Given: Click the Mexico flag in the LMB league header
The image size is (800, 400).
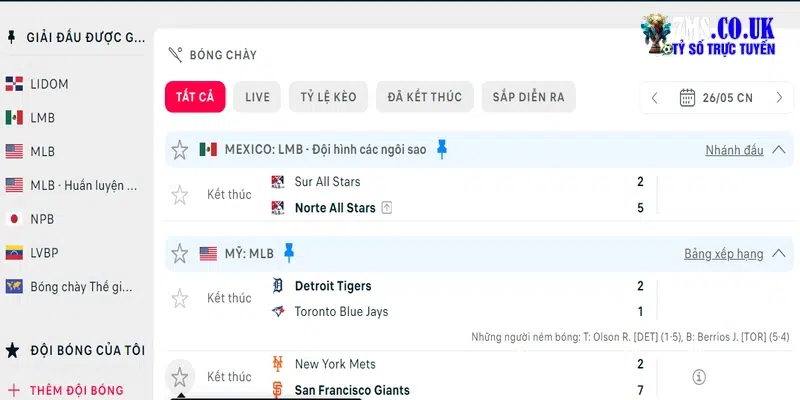Looking at the screenshot, I should (208, 149).
